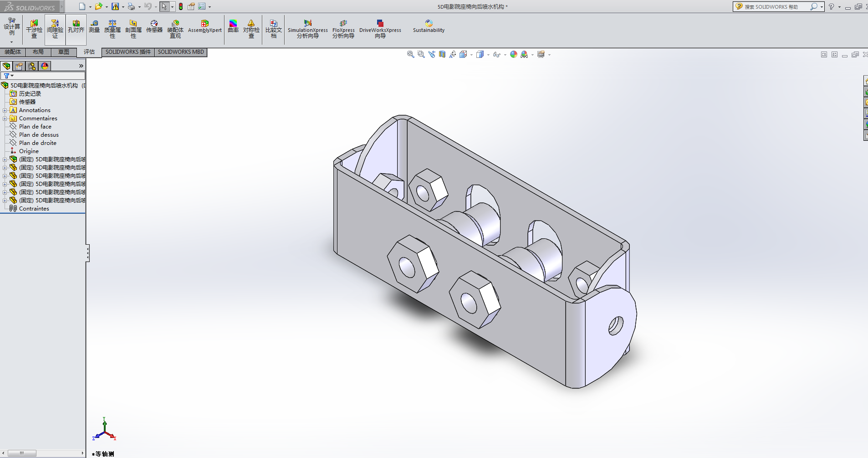
Task: Show 曲率 curvature display
Action: pos(233,26)
